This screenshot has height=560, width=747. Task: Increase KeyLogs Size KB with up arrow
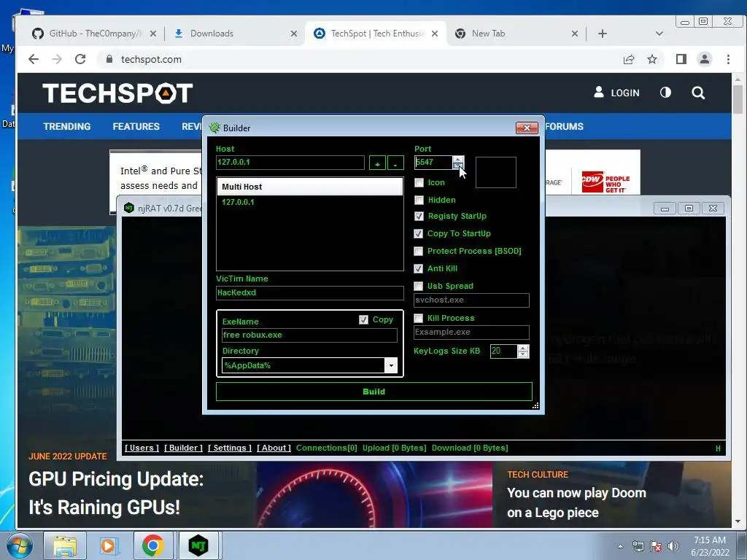coord(523,348)
